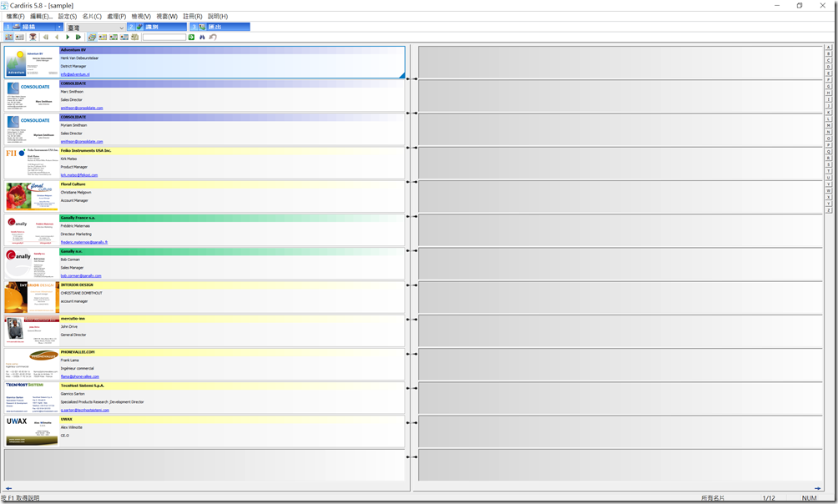Image resolution: width=838 pixels, height=504 pixels.
Task: Click right scroll arrow at bottom right
Action: [x=818, y=488]
